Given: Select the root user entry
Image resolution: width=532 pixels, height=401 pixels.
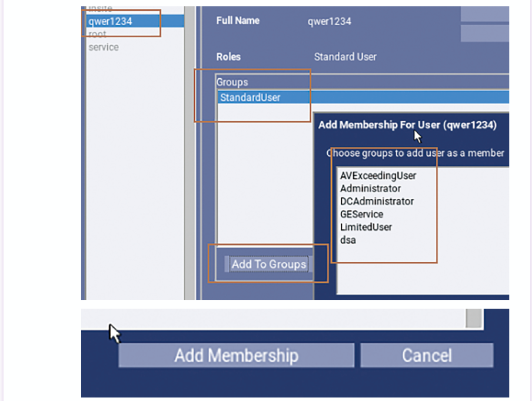Looking at the screenshot, I should [98, 35].
